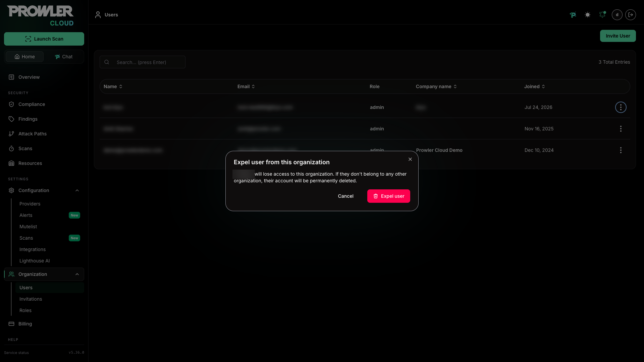Open Overview in the sidebar
Image resolution: width=644 pixels, height=362 pixels.
[44, 77]
